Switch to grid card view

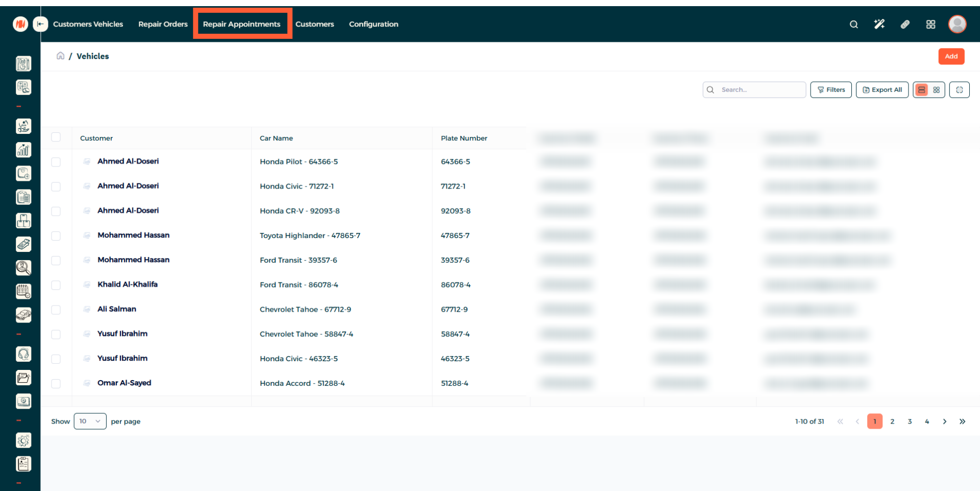pyautogui.click(x=936, y=90)
